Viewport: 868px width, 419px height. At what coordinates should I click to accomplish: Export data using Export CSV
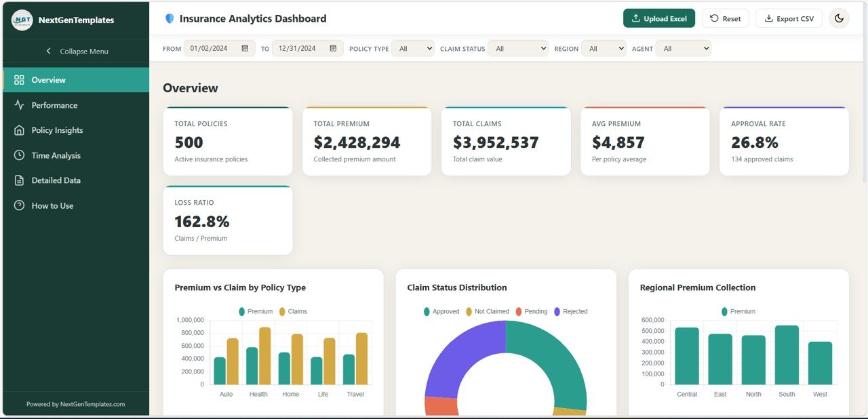pos(789,18)
